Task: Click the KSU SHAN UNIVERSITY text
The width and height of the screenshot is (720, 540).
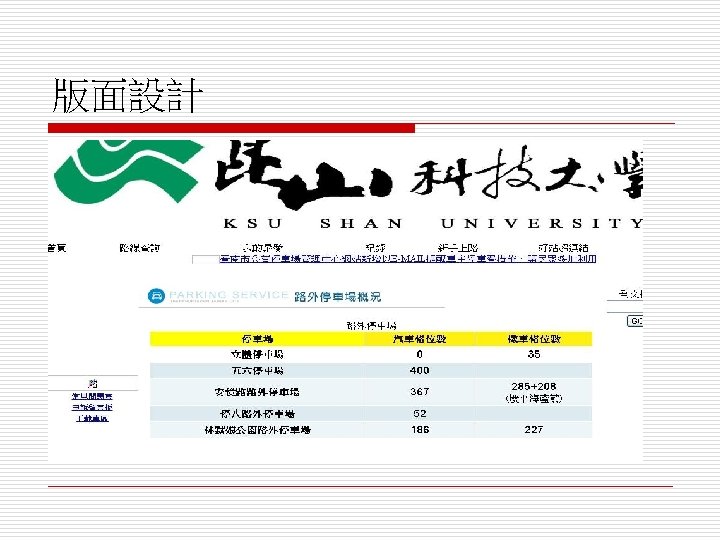Action: tap(433, 224)
